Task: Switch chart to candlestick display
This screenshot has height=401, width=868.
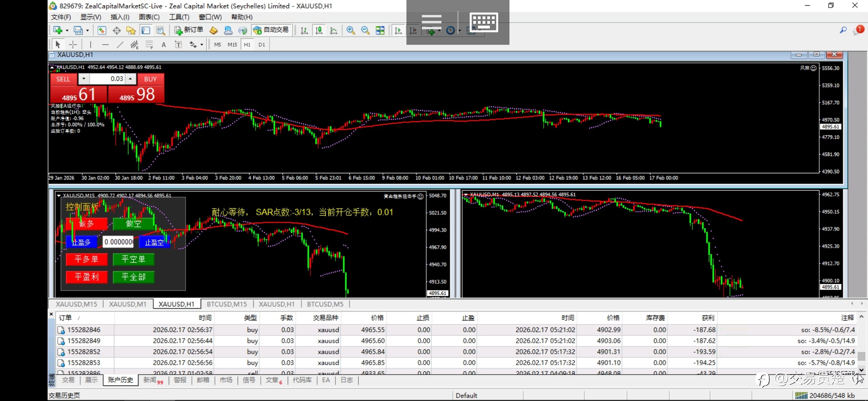Action: 319,30
